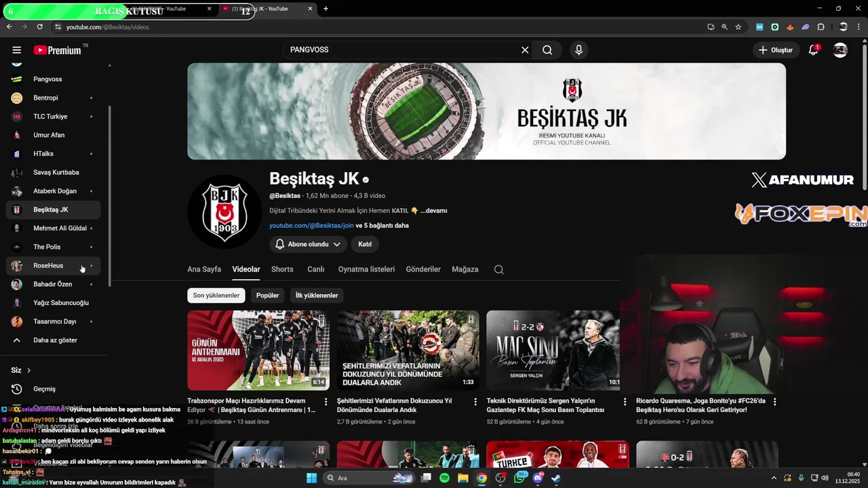Open YouTube notifications bell

pos(813,50)
